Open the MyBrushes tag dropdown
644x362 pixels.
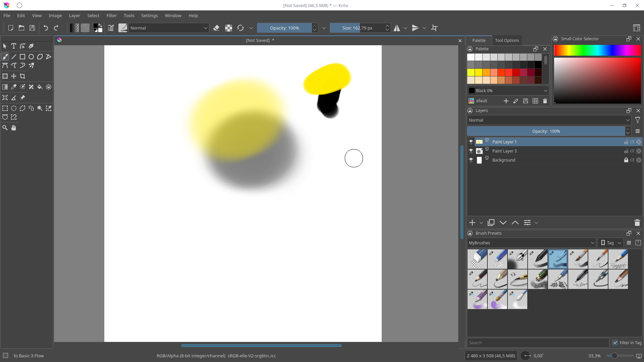pos(531,243)
